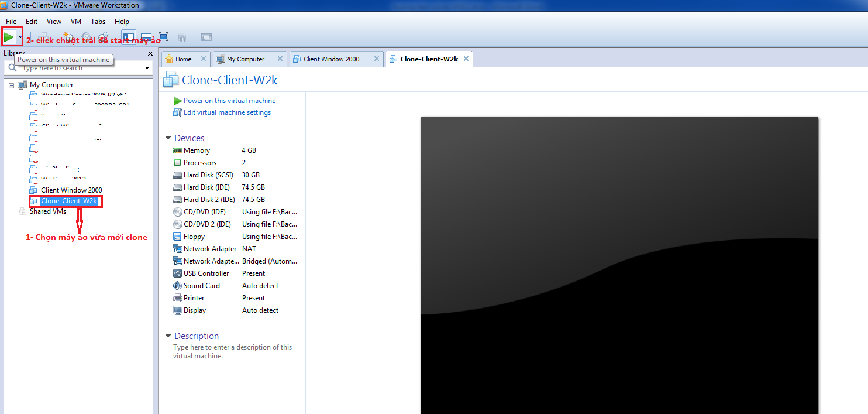Image resolution: width=868 pixels, height=414 pixels.
Task: Click the Memory device icon
Action: [178, 150]
